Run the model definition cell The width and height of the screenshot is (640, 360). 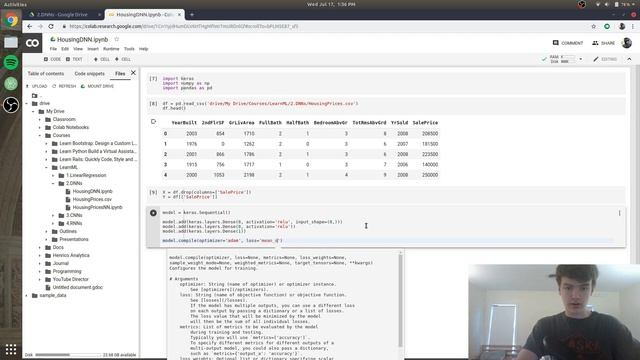click(153, 213)
